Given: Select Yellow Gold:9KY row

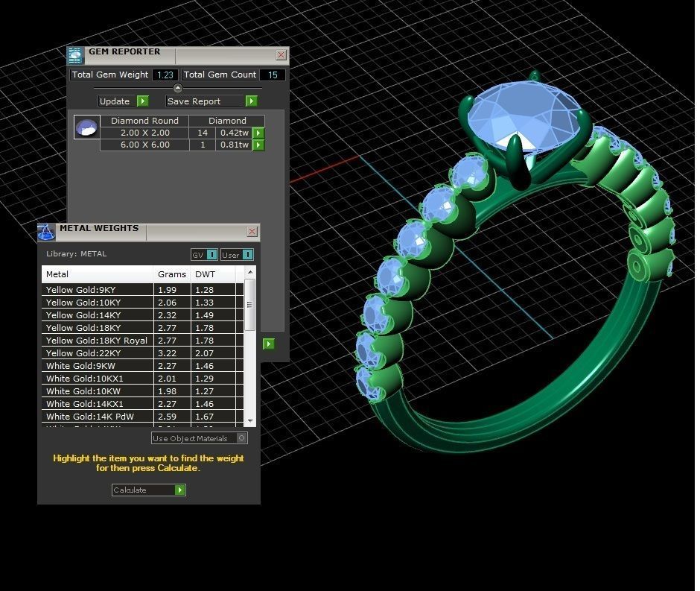Looking at the screenshot, I should pos(142,289).
